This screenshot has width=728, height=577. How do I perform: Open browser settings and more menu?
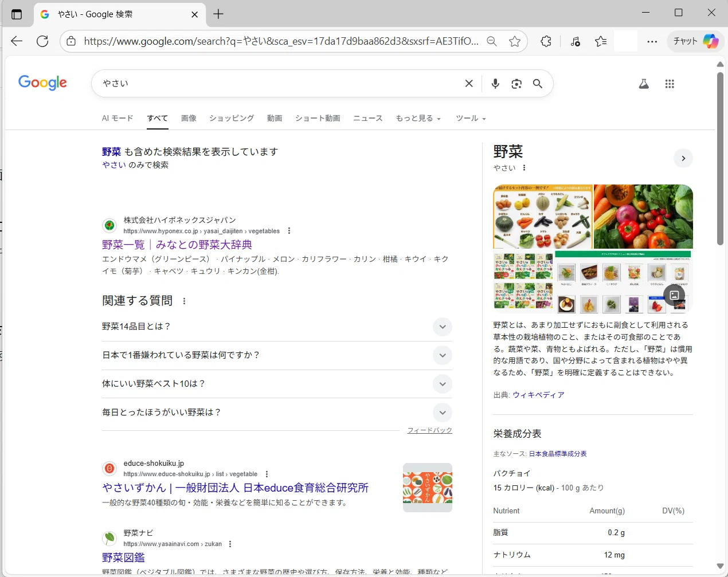652,41
